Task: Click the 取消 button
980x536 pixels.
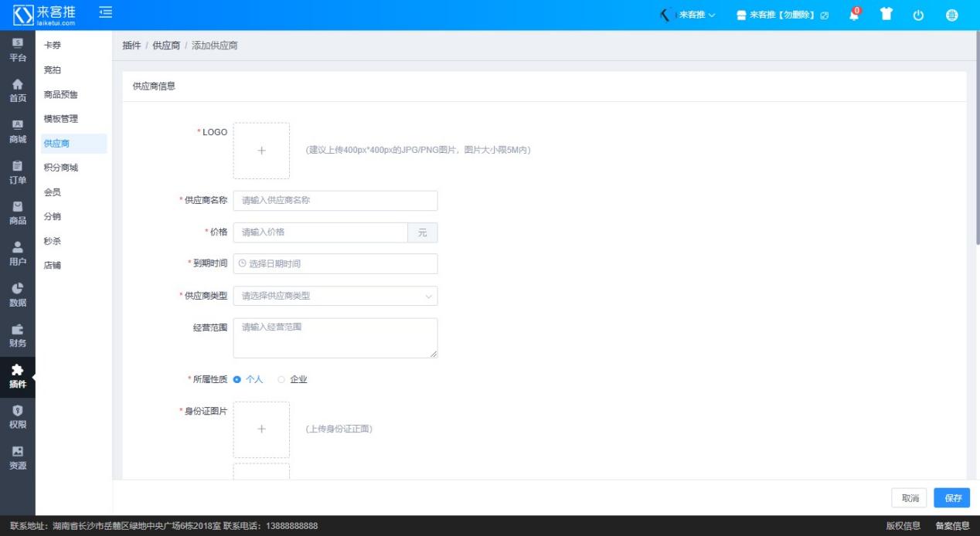Action: point(910,498)
